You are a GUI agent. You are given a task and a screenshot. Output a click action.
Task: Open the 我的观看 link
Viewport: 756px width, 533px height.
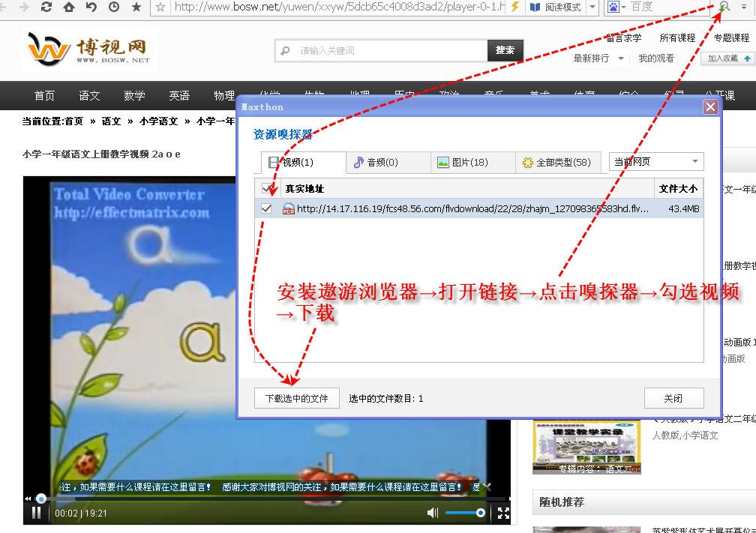tap(655, 58)
